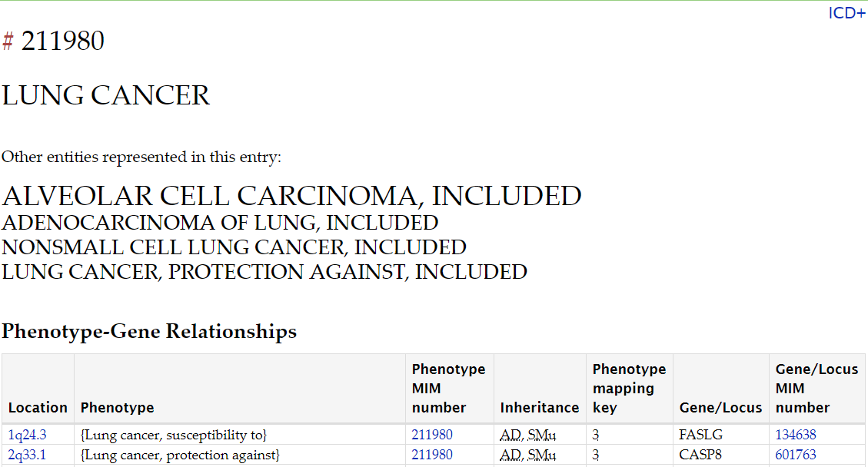Click the red # symbol before 211980

pyautogui.click(x=8, y=41)
